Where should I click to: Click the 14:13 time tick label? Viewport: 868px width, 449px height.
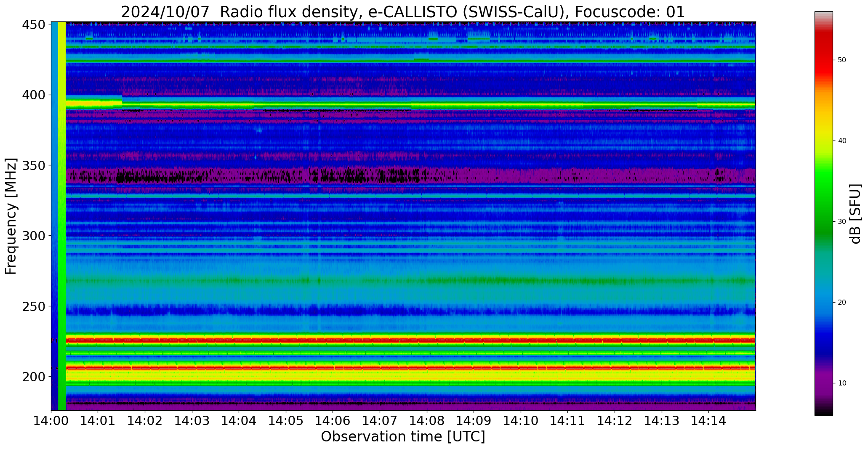click(661, 421)
